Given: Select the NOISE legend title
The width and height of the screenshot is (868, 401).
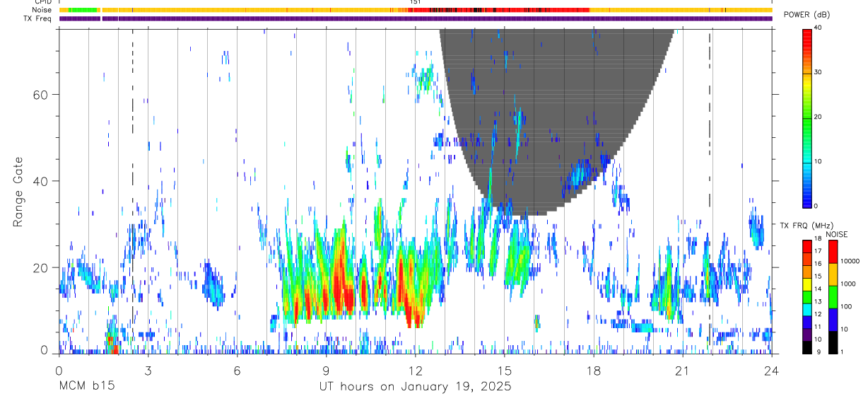Looking at the screenshot, I should (x=836, y=234).
